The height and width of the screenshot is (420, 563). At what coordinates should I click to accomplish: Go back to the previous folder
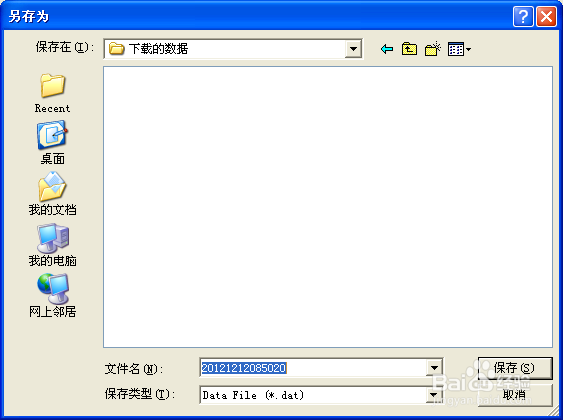click(x=387, y=49)
